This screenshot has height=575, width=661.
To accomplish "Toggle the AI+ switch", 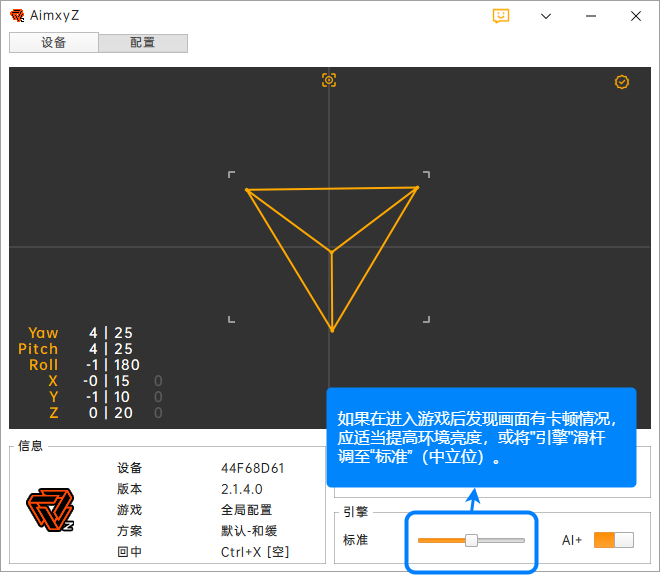I will click(x=613, y=540).
